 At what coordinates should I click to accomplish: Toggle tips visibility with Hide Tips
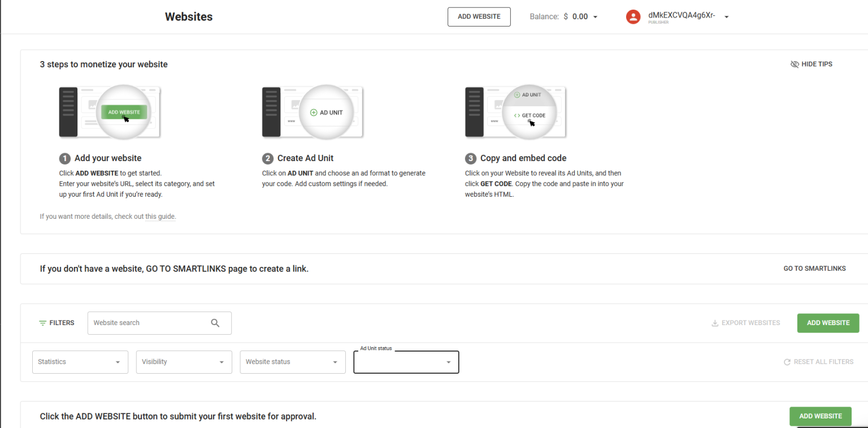(817, 64)
